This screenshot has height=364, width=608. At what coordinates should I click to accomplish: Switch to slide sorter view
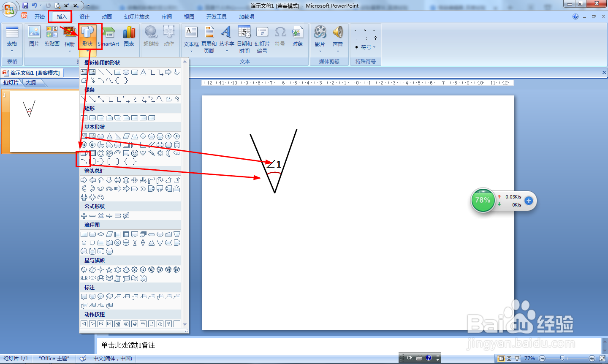point(509,358)
